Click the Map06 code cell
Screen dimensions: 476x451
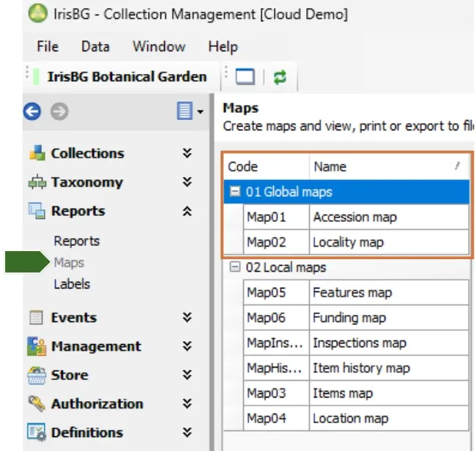[276, 318]
